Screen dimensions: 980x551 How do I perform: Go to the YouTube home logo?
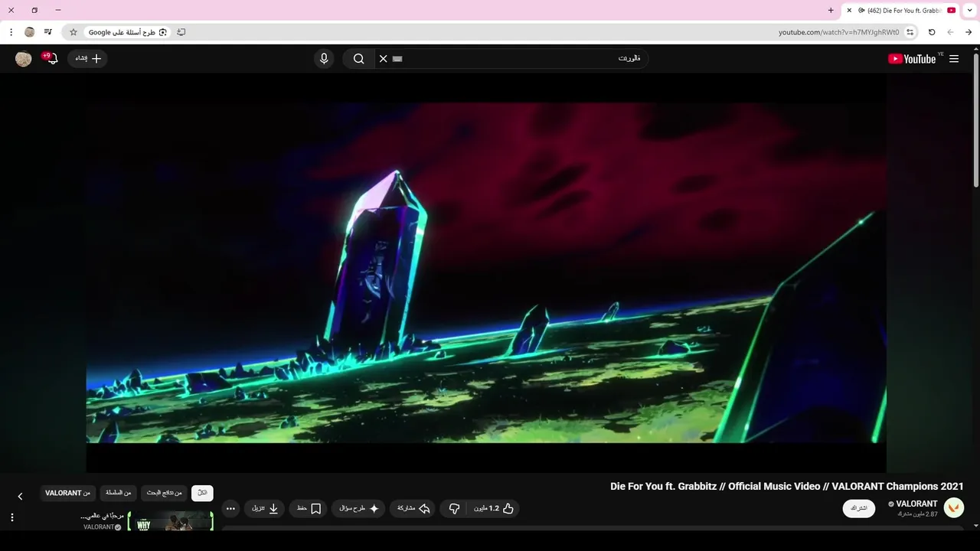pyautogui.click(x=912, y=59)
